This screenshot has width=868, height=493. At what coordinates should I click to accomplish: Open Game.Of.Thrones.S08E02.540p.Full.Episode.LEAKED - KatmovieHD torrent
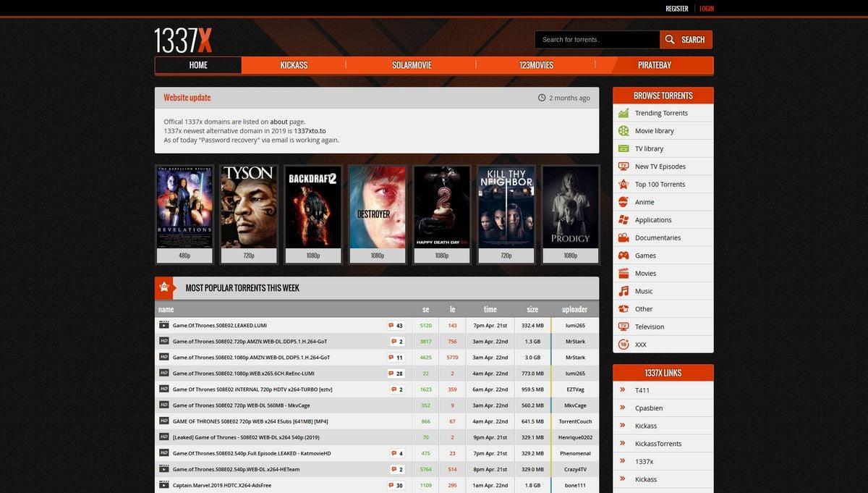(x=252, y=453)
